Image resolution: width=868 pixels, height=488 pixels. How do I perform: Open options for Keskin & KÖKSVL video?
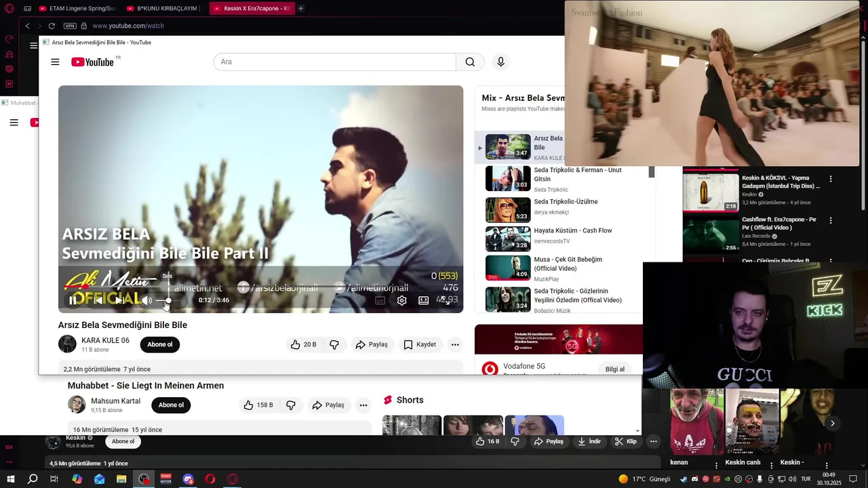click(831, 180)
